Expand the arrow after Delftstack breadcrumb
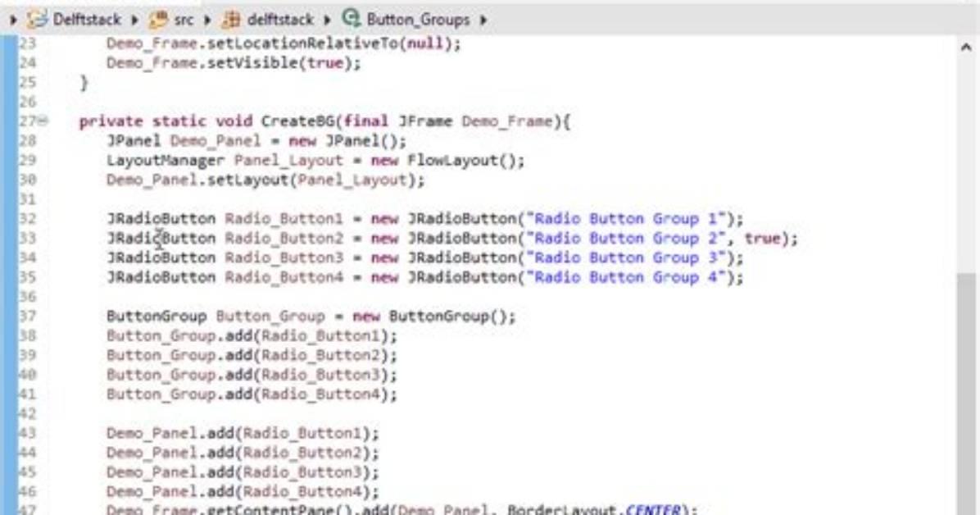 click(134, 20)
